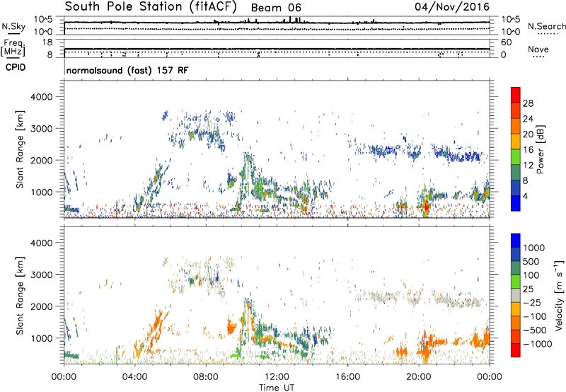Click the 'Time UT' axis label
The height and width of the screenshot is (392, 566).
[x=277, y=388]
